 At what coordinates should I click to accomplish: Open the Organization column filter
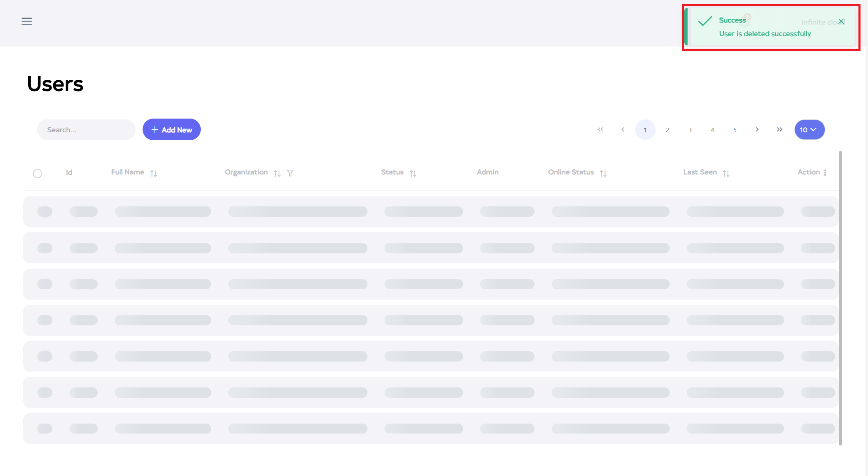pyautogui.click(x=290, y=173)
